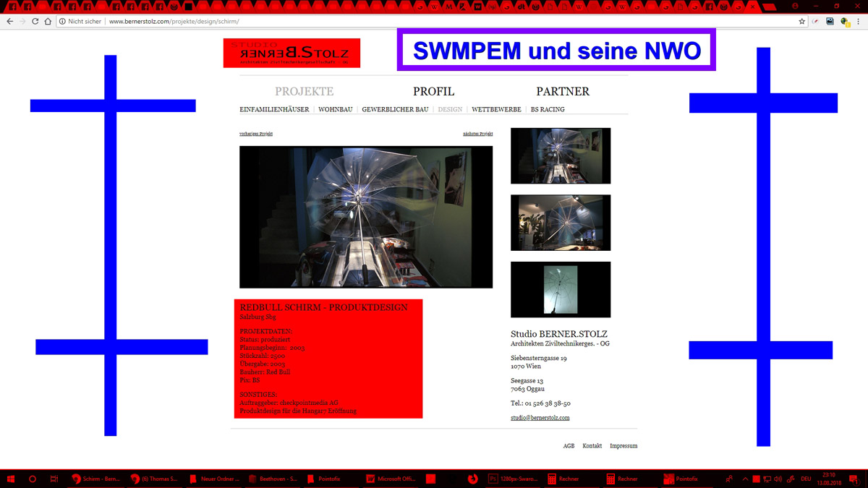Open the DEU language switcher
This screenshot has width=868, height=488.
pyautogui.click(x=806, y=479)
